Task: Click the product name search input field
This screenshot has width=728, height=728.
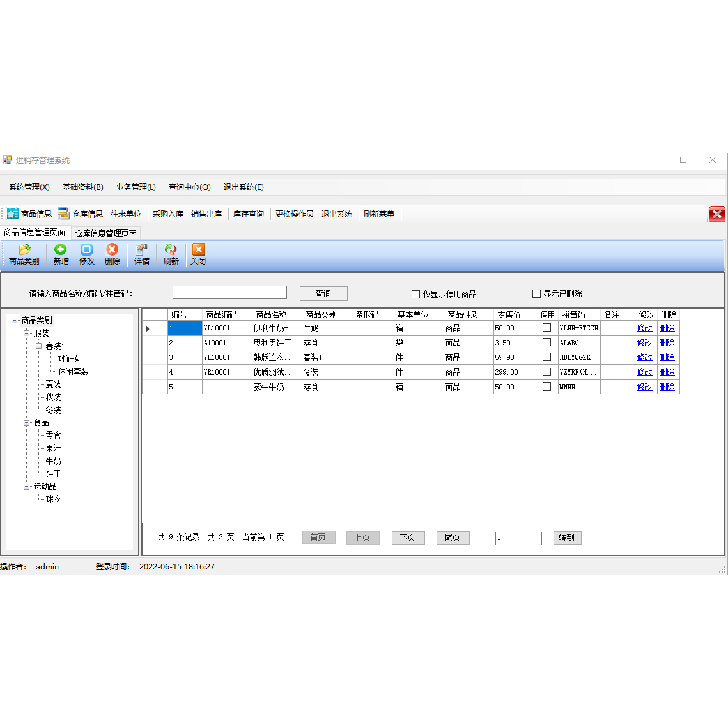Action: tap(229, 293)
